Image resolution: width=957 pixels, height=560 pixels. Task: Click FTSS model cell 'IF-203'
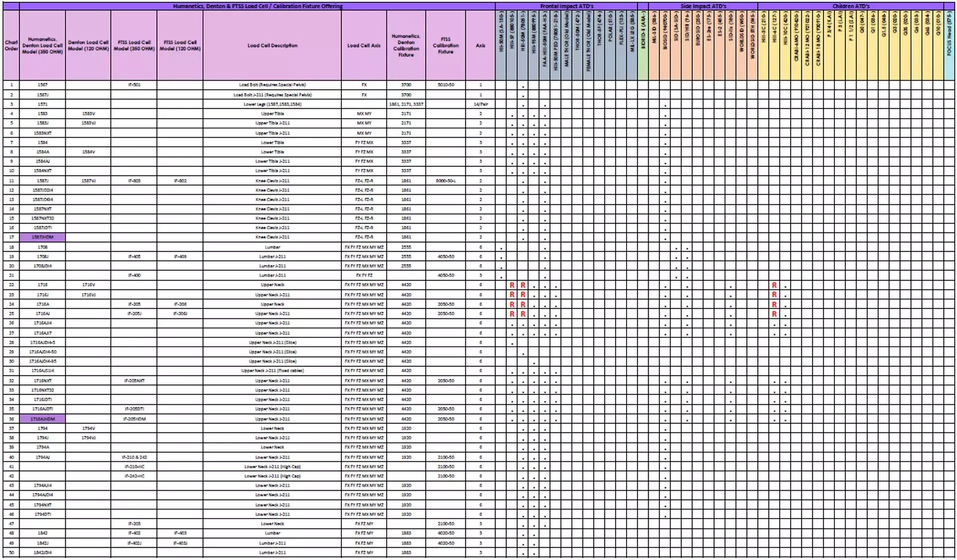point(134,524)
